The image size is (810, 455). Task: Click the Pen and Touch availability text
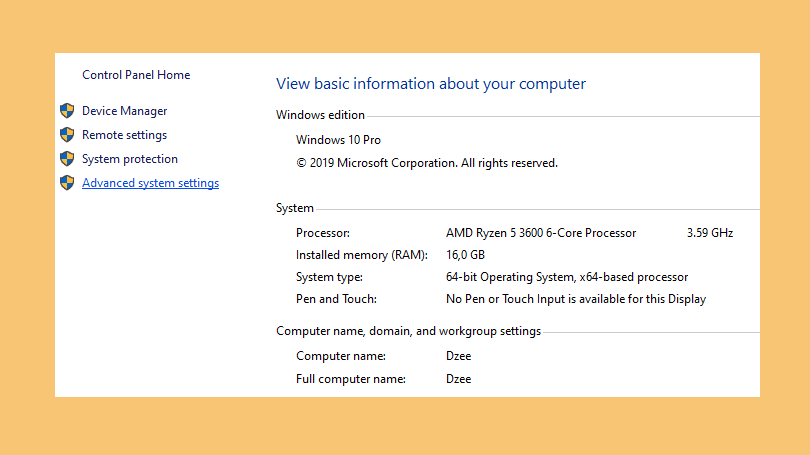575,299
